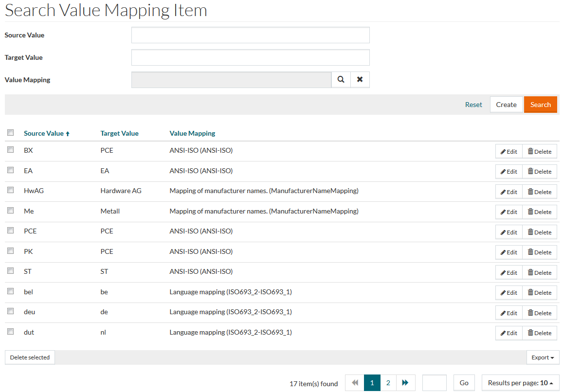Viewport: 563px width, 392px height.
Task: Select page 1 in pagination
Action: (x=372, y=383)
